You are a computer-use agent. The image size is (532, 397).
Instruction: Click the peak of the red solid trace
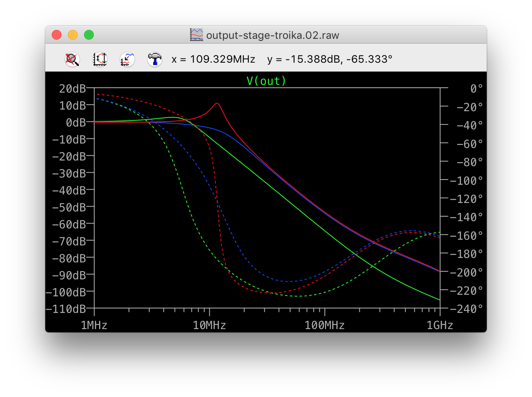pyautogui.click(x=217, y=103)
